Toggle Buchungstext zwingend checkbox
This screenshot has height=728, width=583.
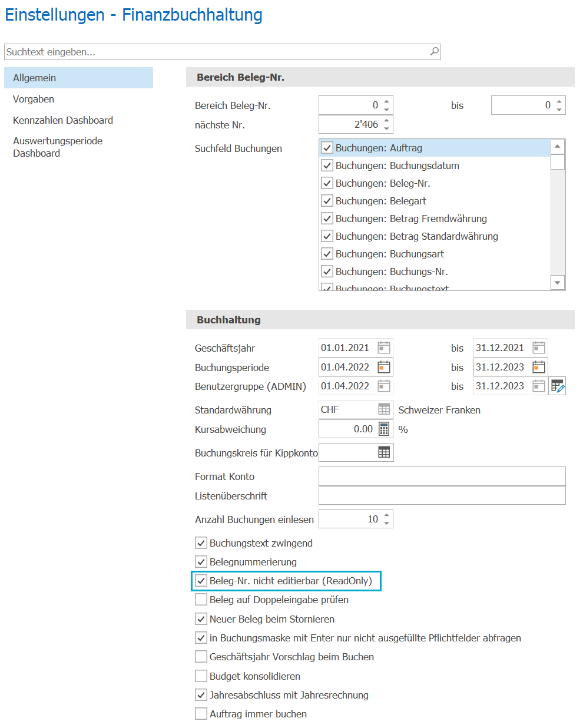(201, 543)
